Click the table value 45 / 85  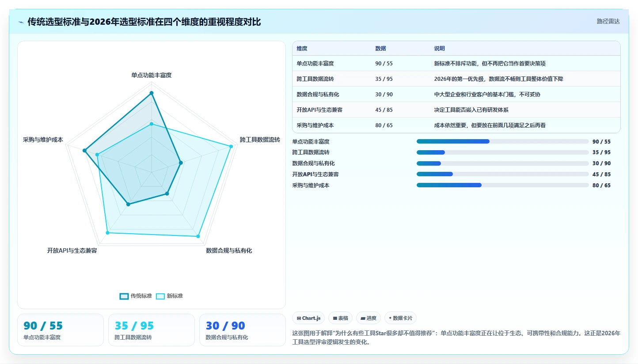384,110
